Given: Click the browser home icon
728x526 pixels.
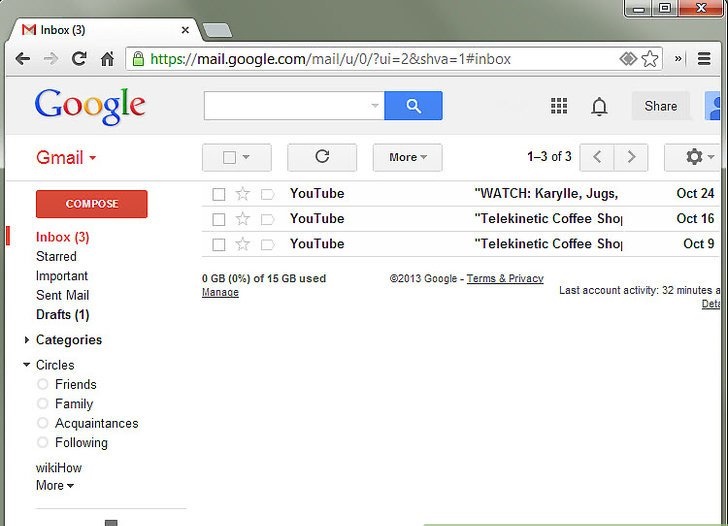Looking at the screenshot, I should (x=107, y=59).
